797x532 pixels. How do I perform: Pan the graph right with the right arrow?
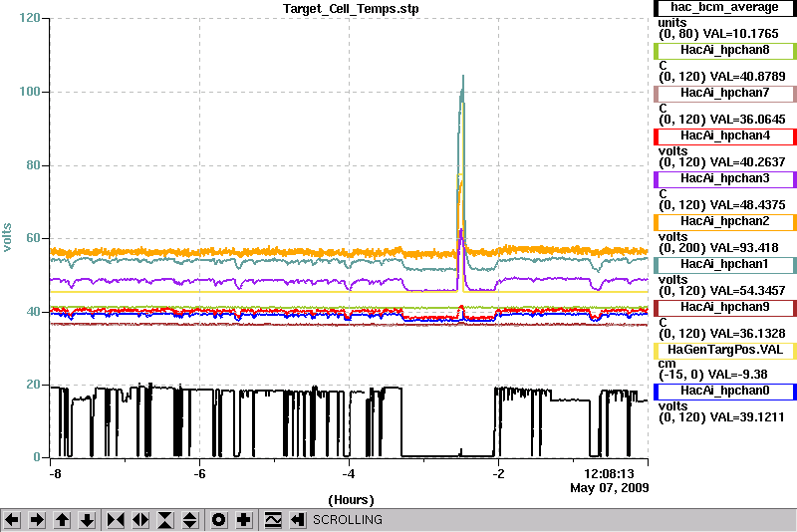click(37, 520)
